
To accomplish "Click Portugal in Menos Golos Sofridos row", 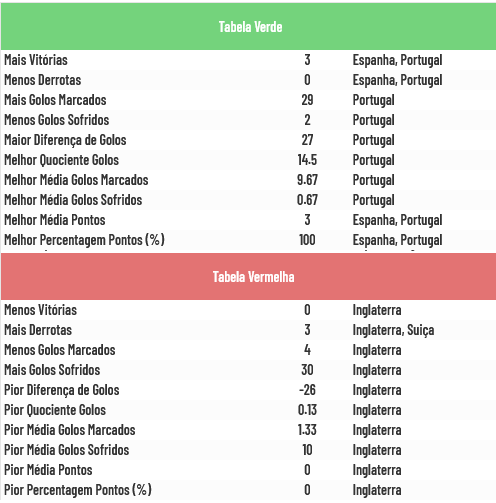I will [373, 120].
